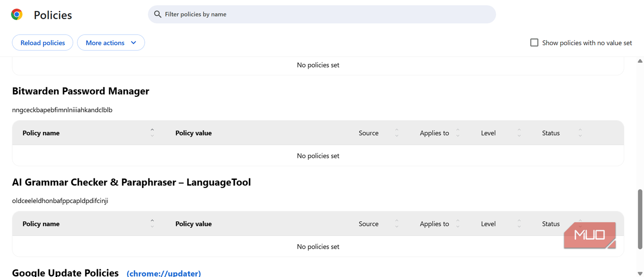Click Policy value header in Bitwarden table
This screenshot has height=277, width=644.
194,133
